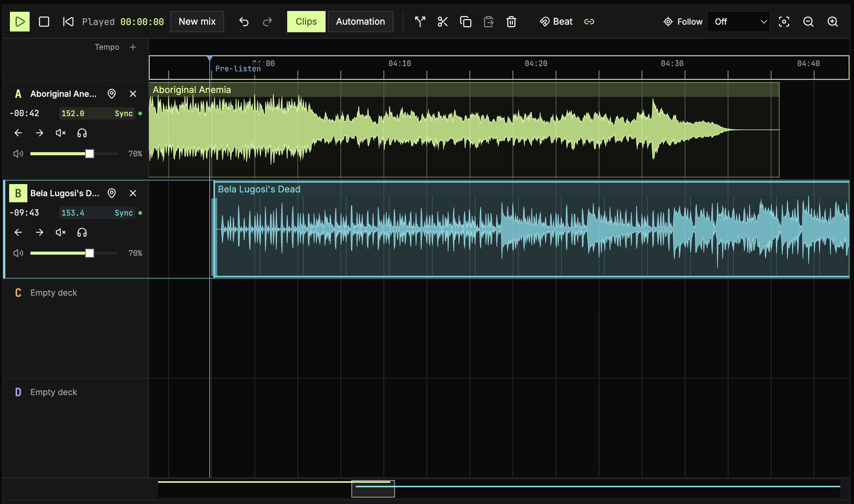Screen dimensions: 854x504
Task: Locate deck B track with pin icon
Action: click(112, 193)
